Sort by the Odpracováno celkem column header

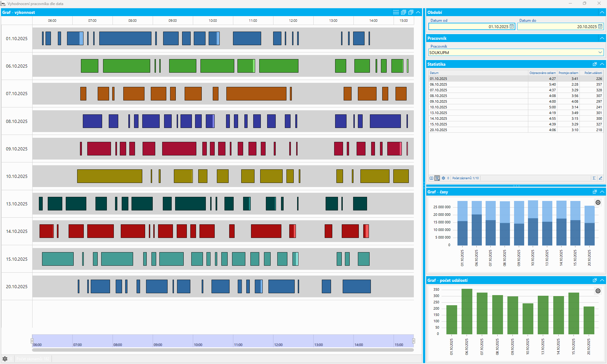pyautogui.click(x=542, y=73)
